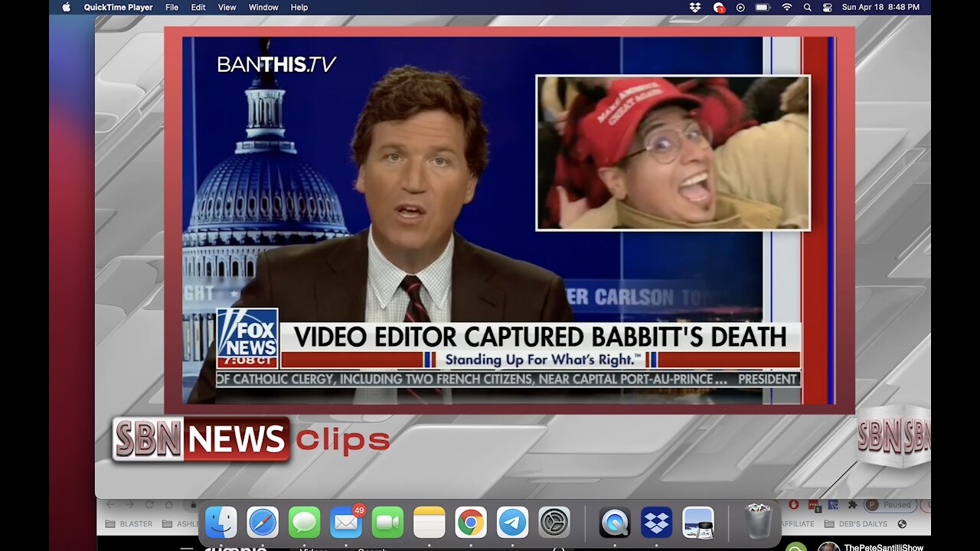The height and width of the screenshot is (551, 980).
Task: Click the globe bookmark icon in Chrome
Action: [902, 524]
